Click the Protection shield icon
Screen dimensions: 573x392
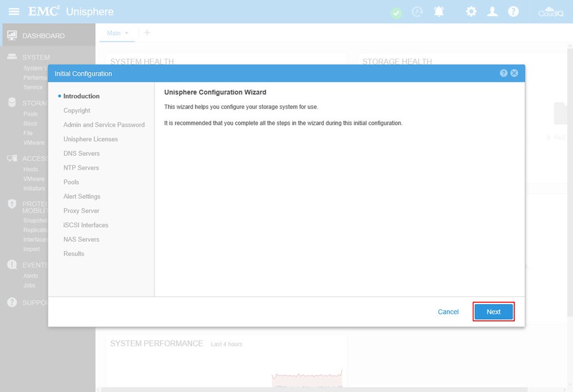pos(12,204)
